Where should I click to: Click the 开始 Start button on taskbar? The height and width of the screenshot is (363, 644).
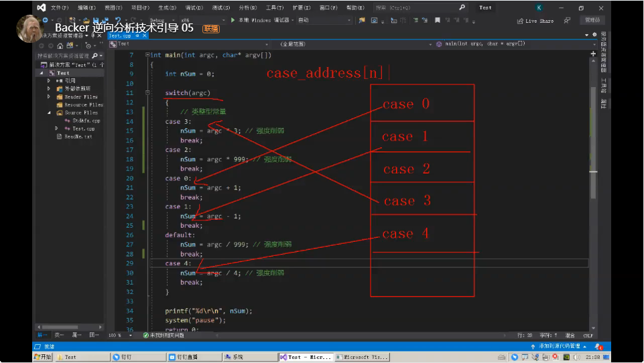coord(42,357)
